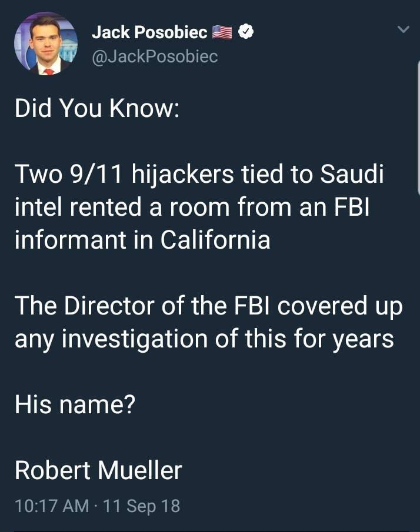Open the Jack Posobiec display name

[x=149, y=33]
